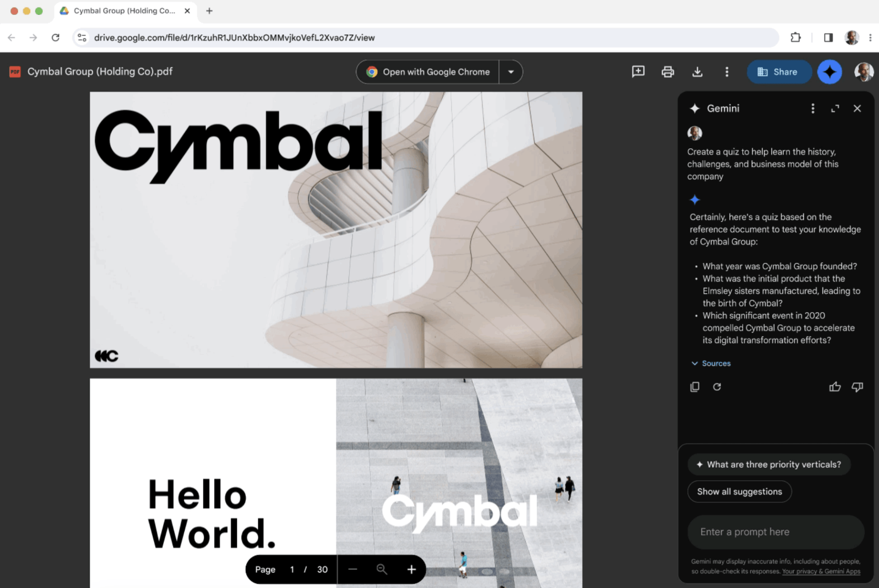Open the Google account avatar in viewer
This screenshot has width=879, height=588.
[864, 71]
